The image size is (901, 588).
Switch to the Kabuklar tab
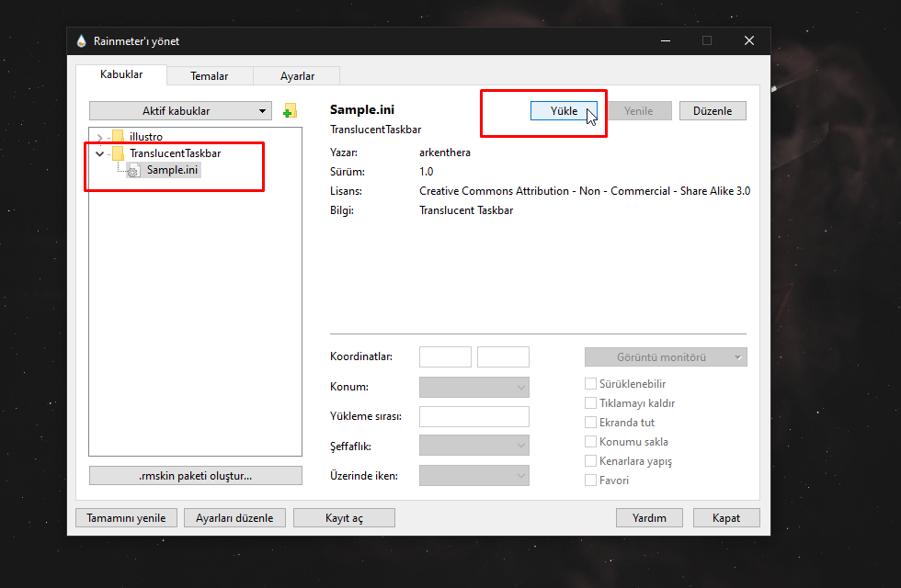tap(121, 74)
